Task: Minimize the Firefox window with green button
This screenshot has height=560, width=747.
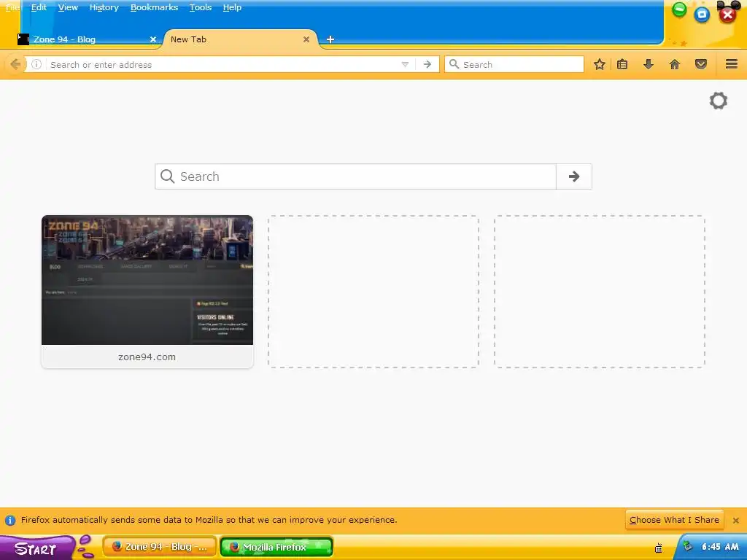Action: point(679,9)
